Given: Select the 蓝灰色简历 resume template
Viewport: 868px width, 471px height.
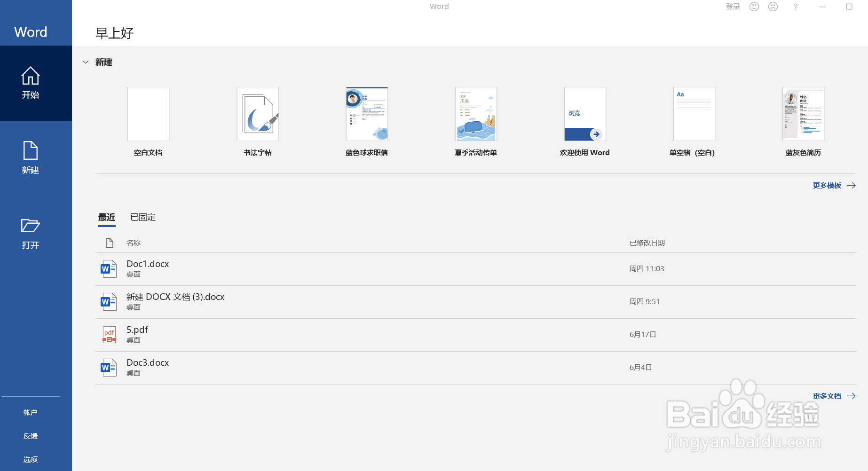Looking at the screenshot, I should coord(803,114).
